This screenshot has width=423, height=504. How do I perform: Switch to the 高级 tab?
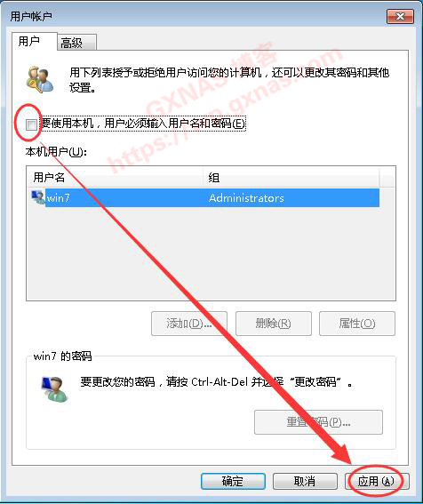(76, 43)
